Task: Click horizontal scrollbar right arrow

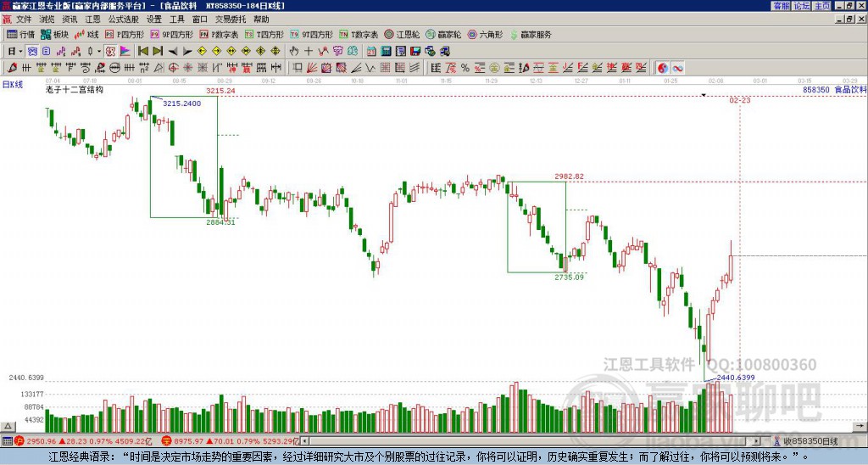Action: coord(756,441)
